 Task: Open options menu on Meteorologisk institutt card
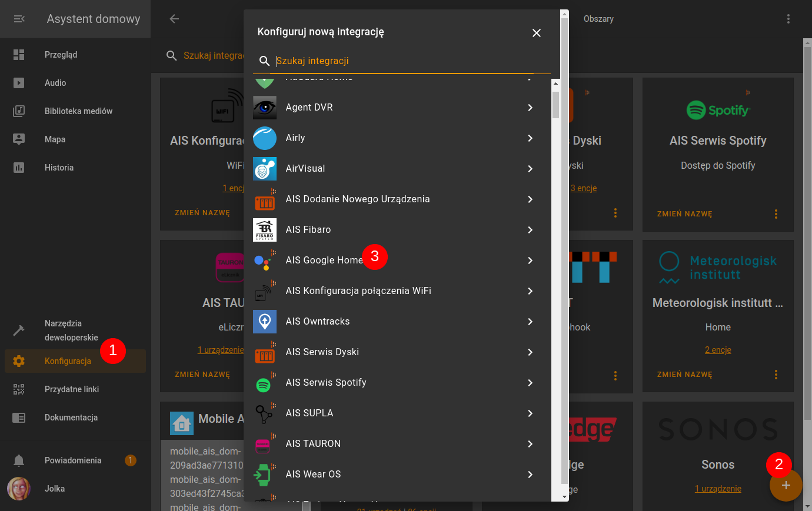click(x=776, y=375)
